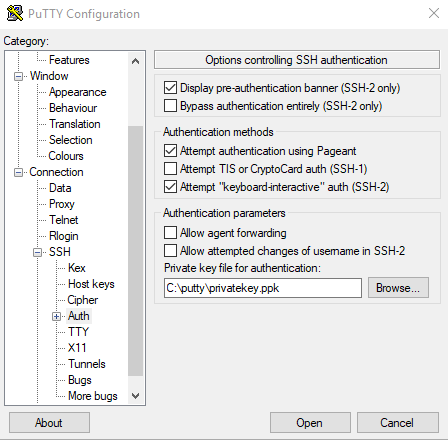Open X11 settings
The height and width of the screenshot is (440, 448).
coord(77,348)
